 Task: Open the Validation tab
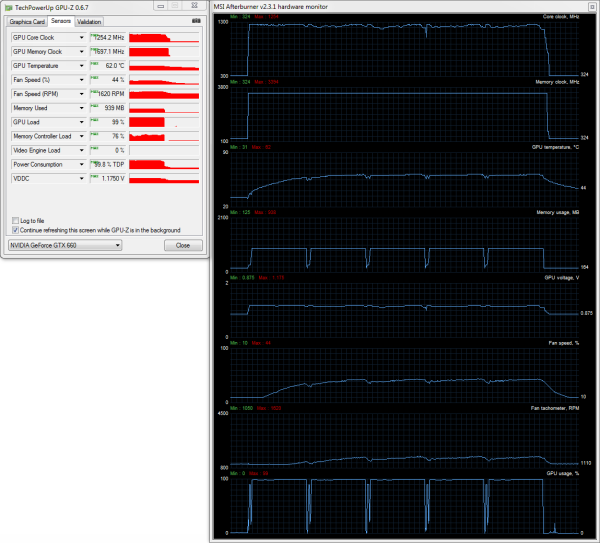pyautogui.click(x=89, y=20)
